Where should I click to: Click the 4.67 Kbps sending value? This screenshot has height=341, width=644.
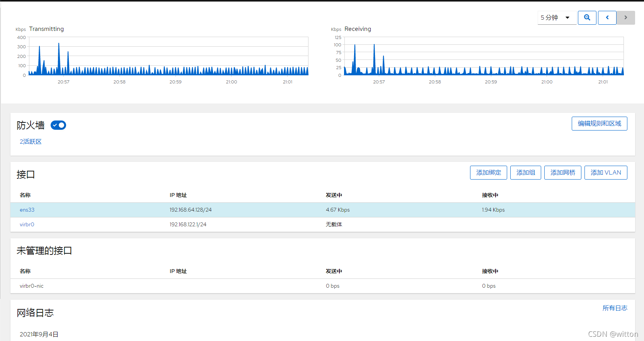(x=338, y=210)
